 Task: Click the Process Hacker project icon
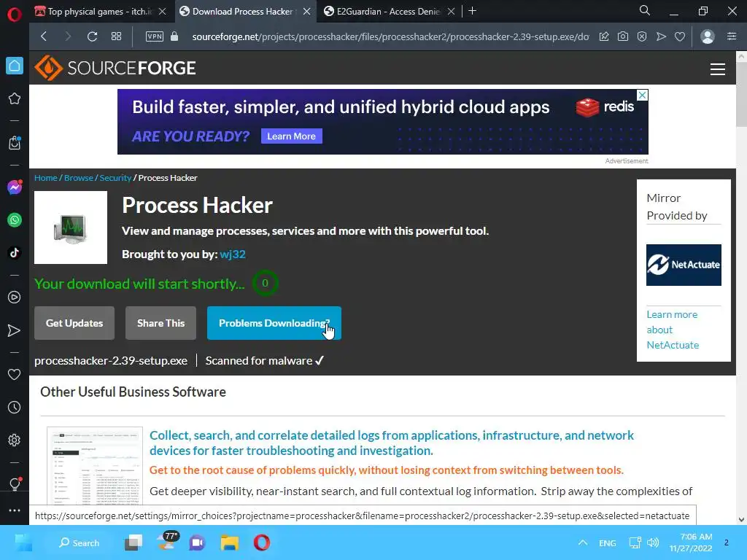71,227
